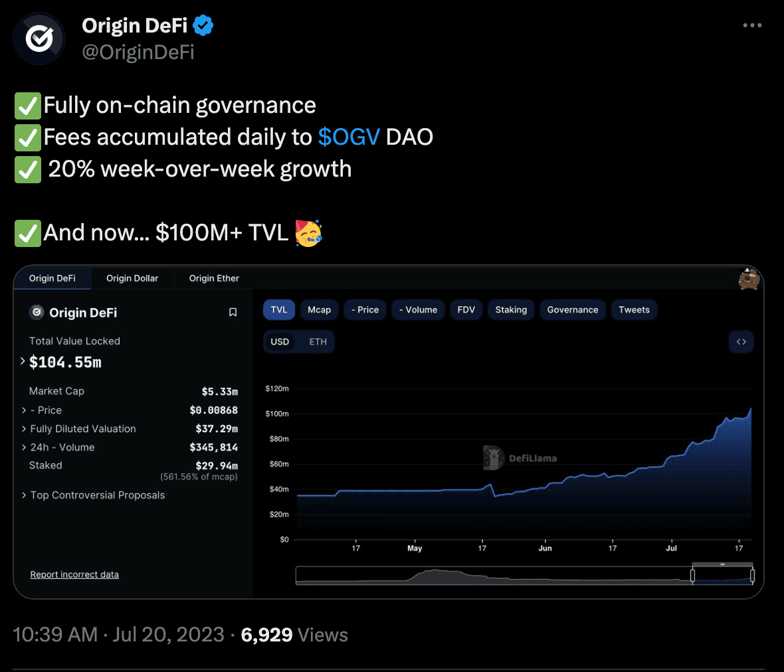
Task: Click the blue verified badge
Action: coord(203,26)
